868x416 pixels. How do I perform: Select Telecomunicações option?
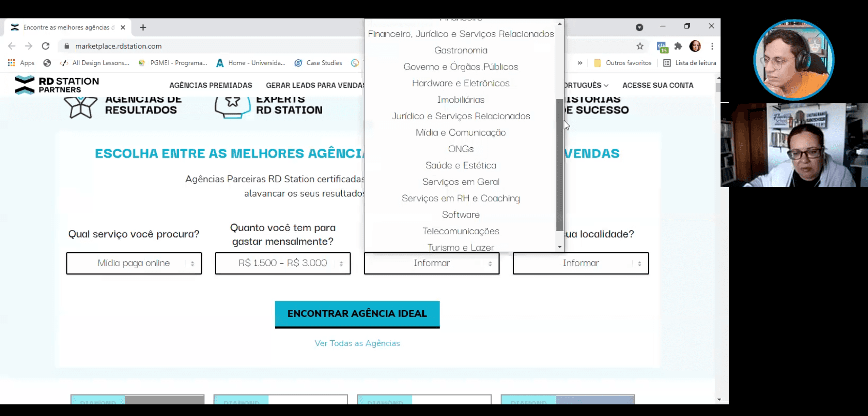click(x=461, y=231)
